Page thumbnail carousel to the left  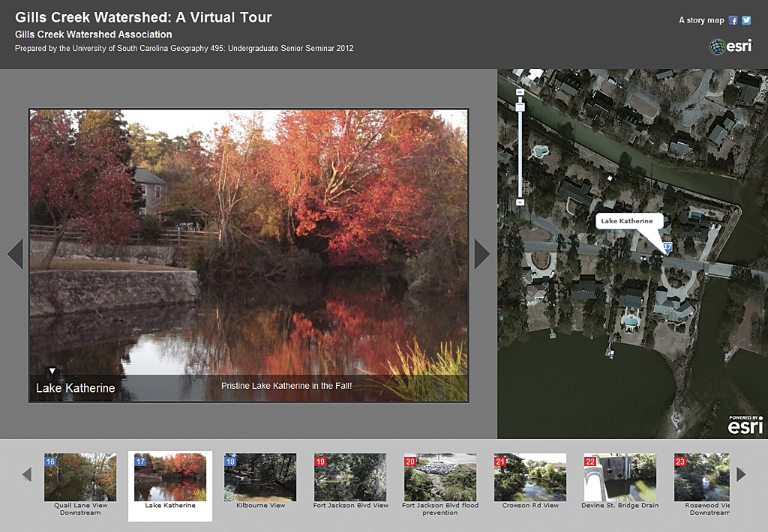click(27, 474)
